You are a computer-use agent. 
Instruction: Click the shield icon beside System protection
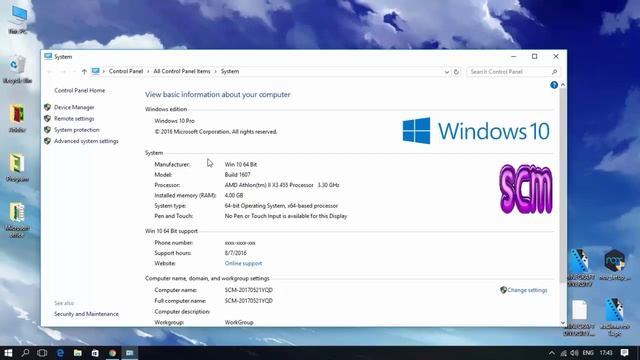point(47,130)
